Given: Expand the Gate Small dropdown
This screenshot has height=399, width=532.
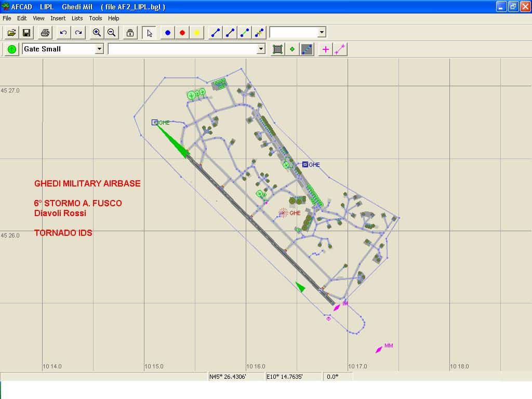Looking at the screenshot, I should click(x=99, y=49).
